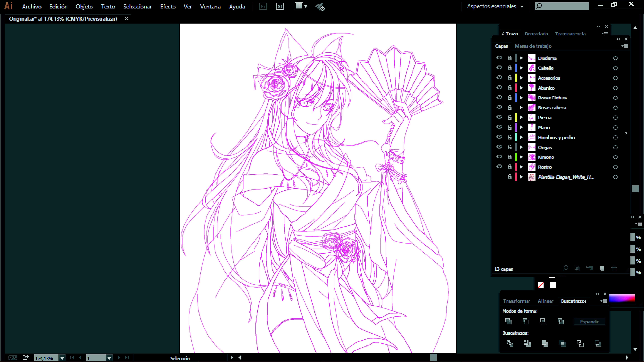The width and height of the screenshot is (644, 362).
Task: Click create new sublayer icon in Capas panel
Action: tap(590, 268)
